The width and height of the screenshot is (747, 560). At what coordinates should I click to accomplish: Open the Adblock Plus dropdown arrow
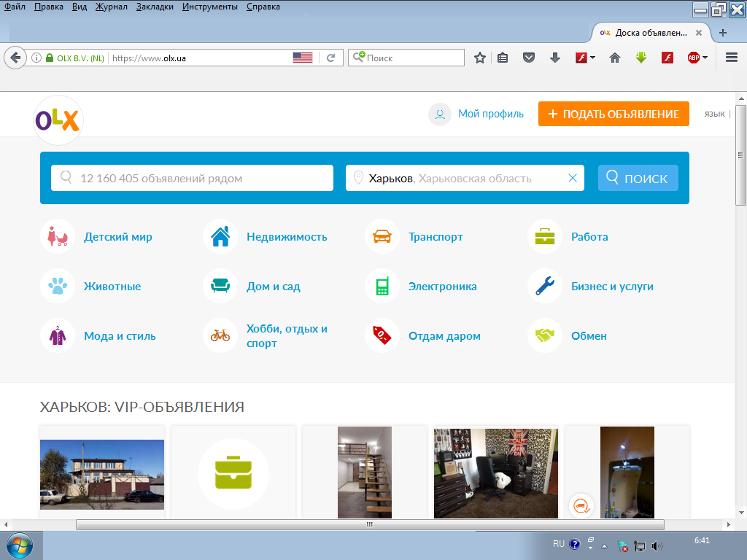705,58
